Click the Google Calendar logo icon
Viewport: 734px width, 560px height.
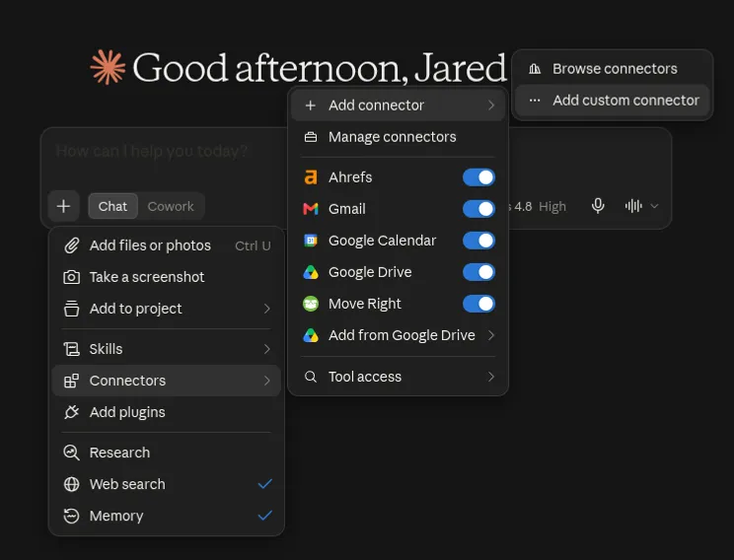pos(311,241)
